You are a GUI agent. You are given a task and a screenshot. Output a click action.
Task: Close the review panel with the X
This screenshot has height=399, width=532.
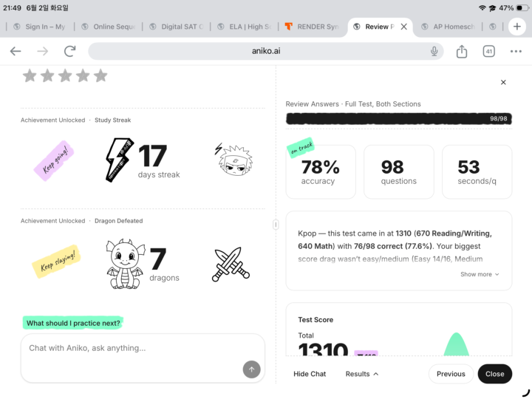503,82
